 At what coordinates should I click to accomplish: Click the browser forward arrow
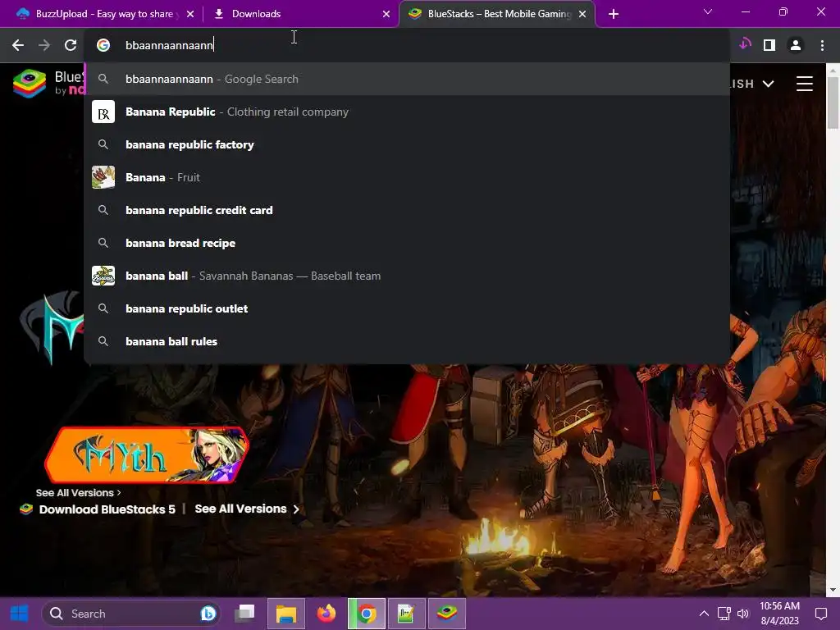tap(44, 45)
